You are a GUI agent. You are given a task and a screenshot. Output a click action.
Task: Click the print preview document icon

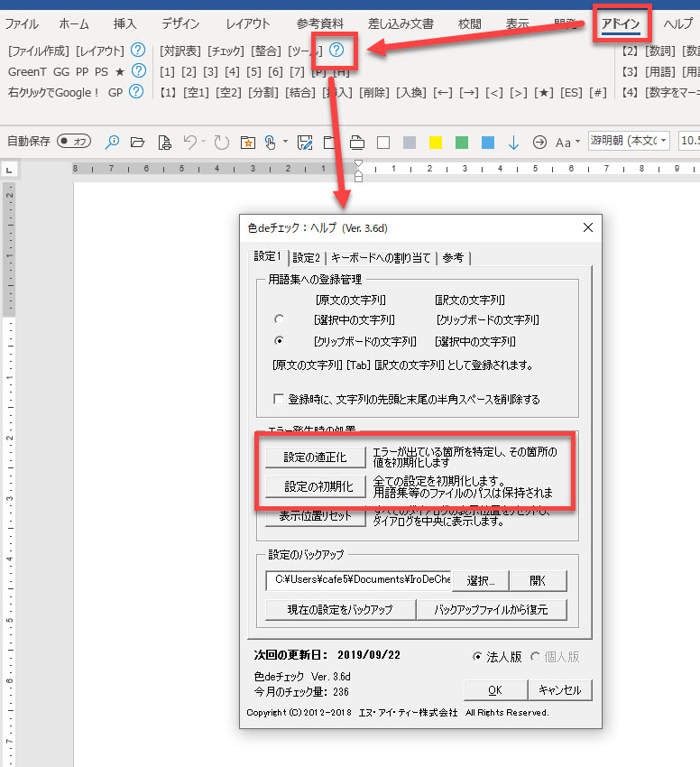(x=164, y=142)
